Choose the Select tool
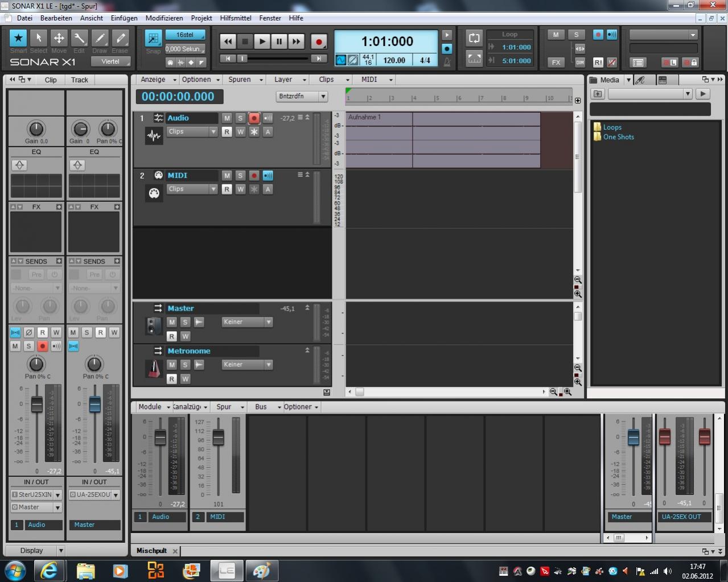Image resolution: width=728 pixels, height=582 pixels. pos(39,38)
